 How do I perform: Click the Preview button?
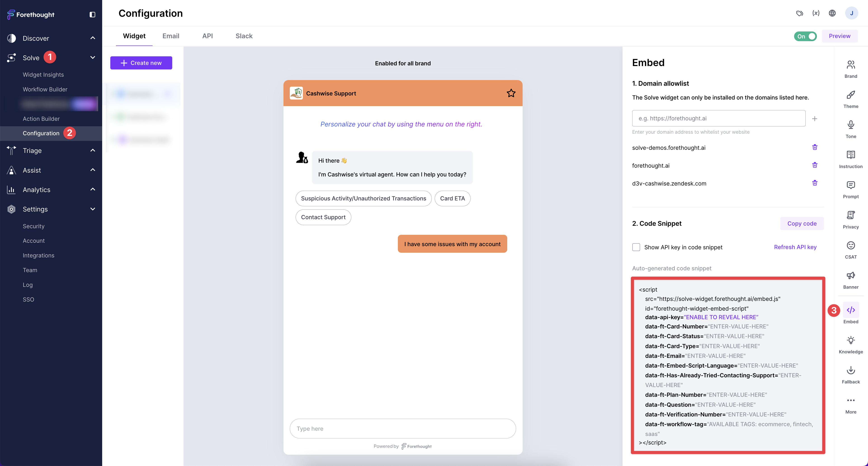(839, 36)
